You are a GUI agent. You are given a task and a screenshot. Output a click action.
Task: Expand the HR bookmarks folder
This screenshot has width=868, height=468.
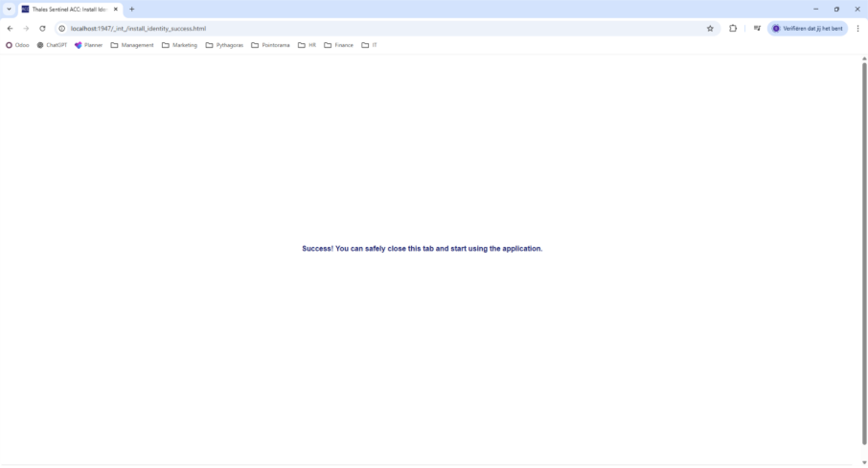pyautogui.click(x=307, y=45)
